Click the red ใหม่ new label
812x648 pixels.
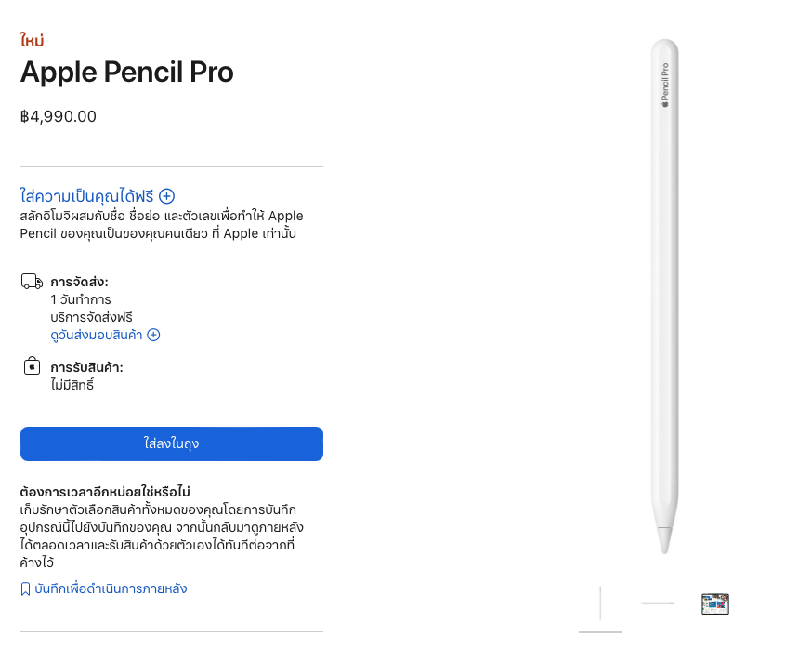(x=33, y=41)
